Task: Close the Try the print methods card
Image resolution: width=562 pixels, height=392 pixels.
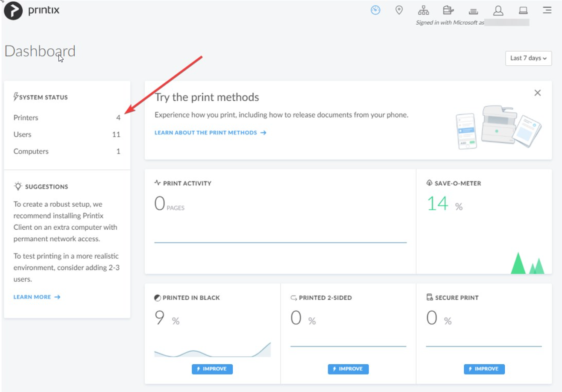Action: pos(538,93)
